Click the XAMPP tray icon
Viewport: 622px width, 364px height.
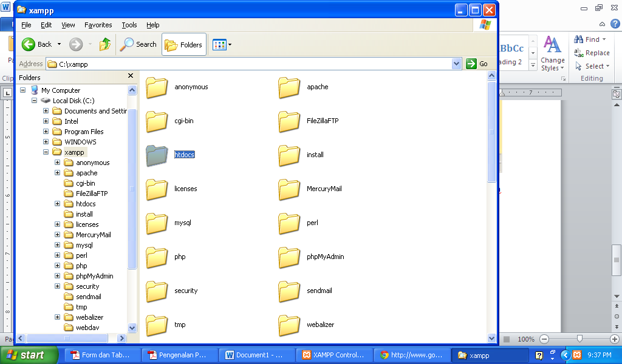pos(577,355)
